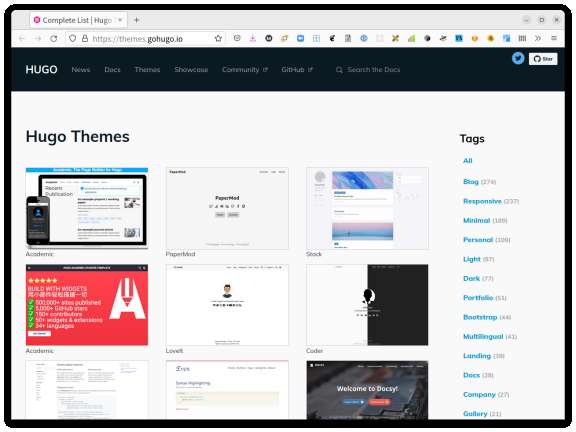The height and width of the screenshot is (432, 576).
Task: Open Docs in the top navigation bar
Action: tap(112, 69)
